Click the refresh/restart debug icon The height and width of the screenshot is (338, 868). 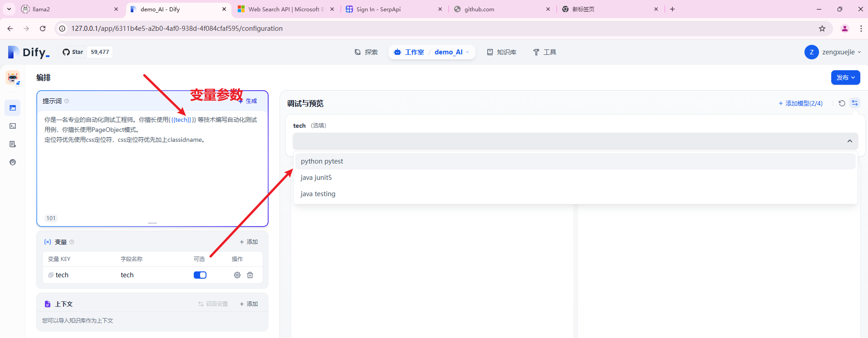click(x=842, y=103)
